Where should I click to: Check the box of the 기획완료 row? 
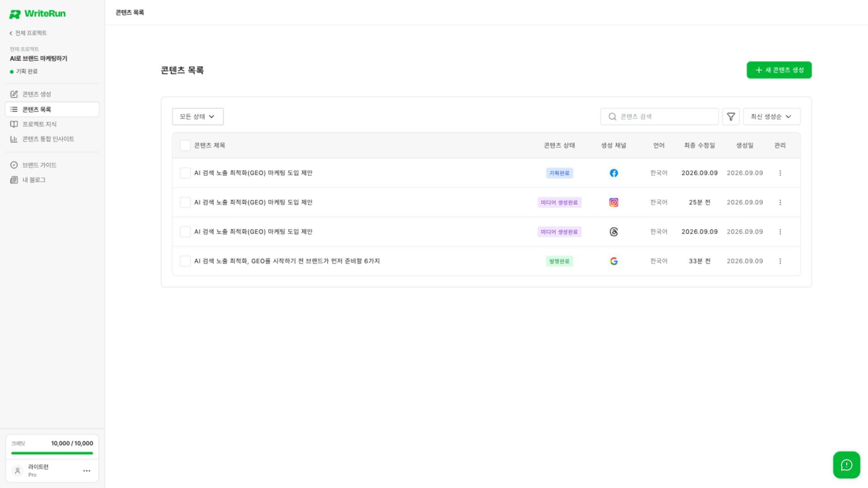[x=185, y=173]
